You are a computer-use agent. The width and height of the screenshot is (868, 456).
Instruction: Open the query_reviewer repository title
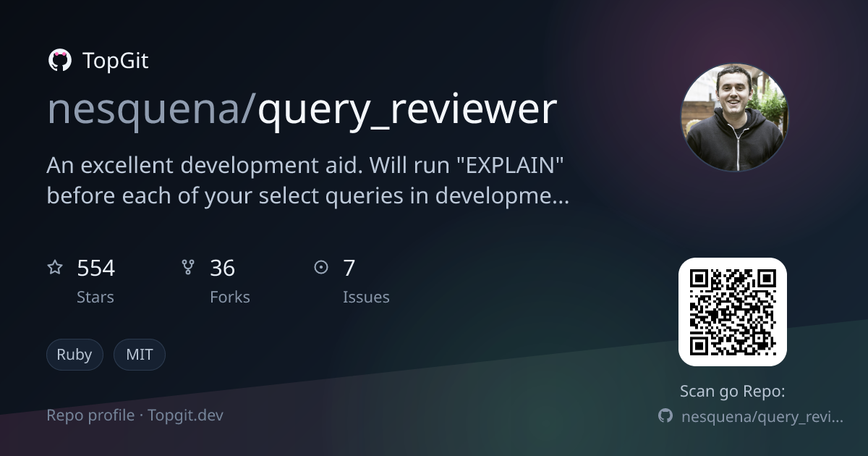407,110
